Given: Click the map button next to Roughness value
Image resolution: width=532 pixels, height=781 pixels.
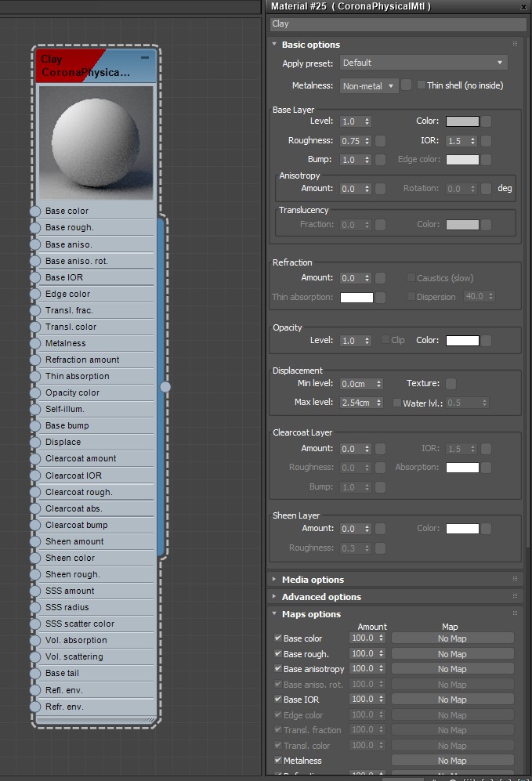Looking at the screenshot, I should pos(380,141).
